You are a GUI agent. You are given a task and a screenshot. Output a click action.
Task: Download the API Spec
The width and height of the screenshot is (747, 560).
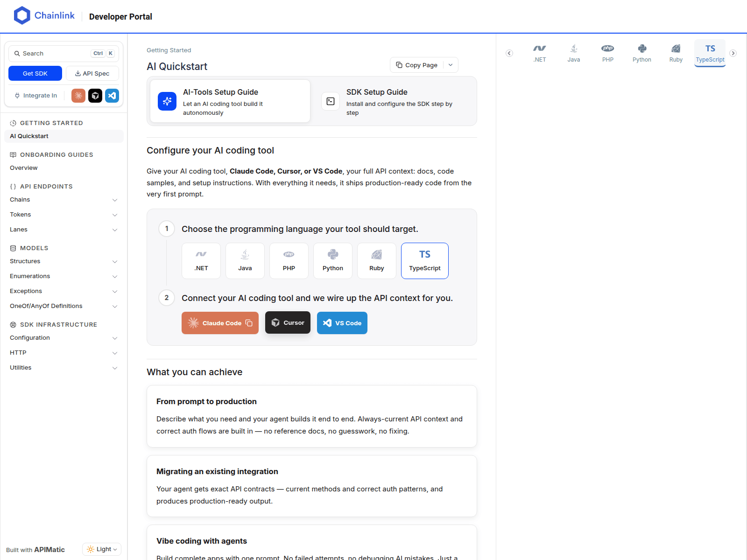tap(92, 73)
